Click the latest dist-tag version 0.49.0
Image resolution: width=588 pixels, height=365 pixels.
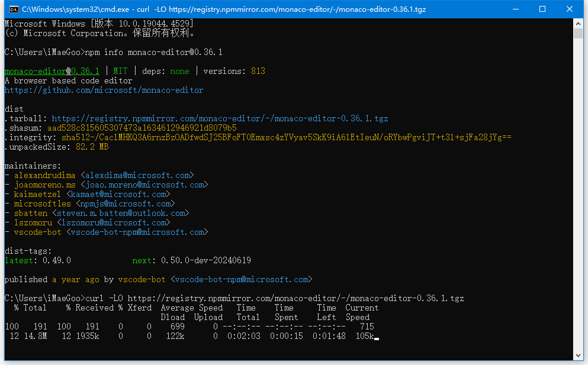(x=57, y=260)
